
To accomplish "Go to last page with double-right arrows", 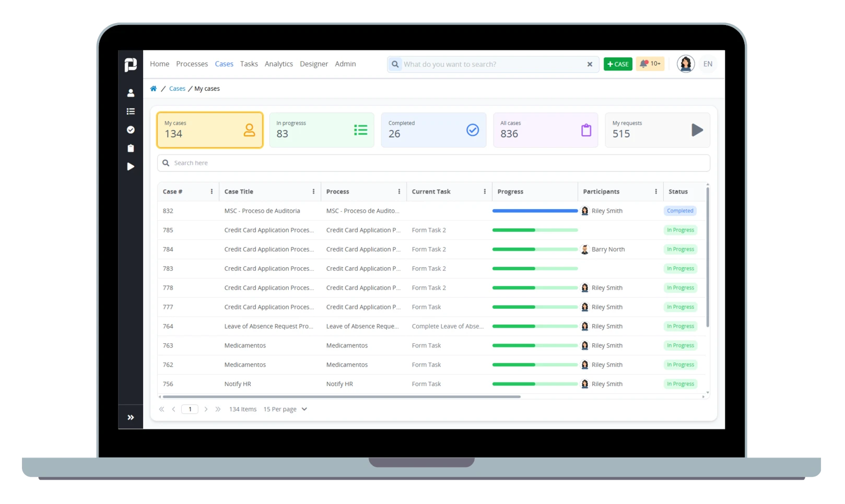I will (x=218, y=409).
